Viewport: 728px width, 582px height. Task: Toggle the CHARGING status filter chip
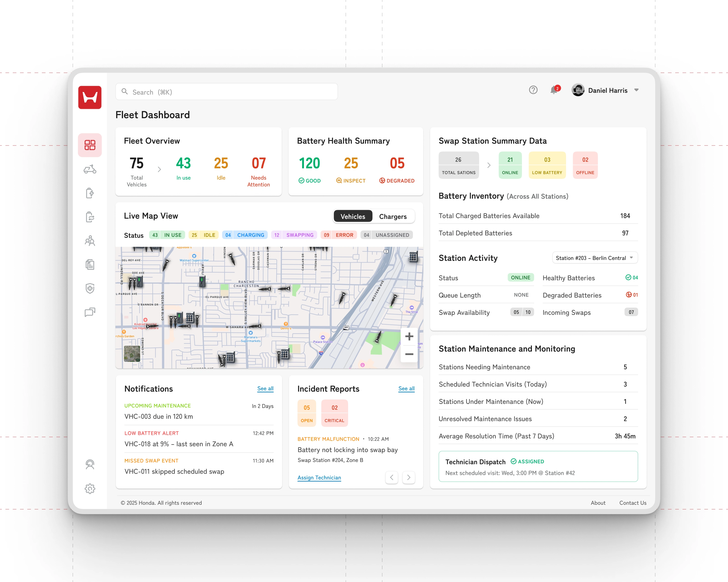point(245,235)
